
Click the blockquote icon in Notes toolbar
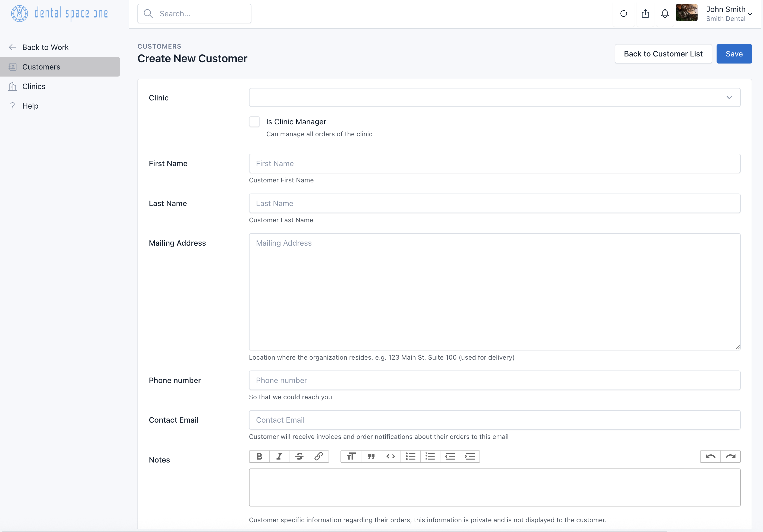[x=371, y=456]
